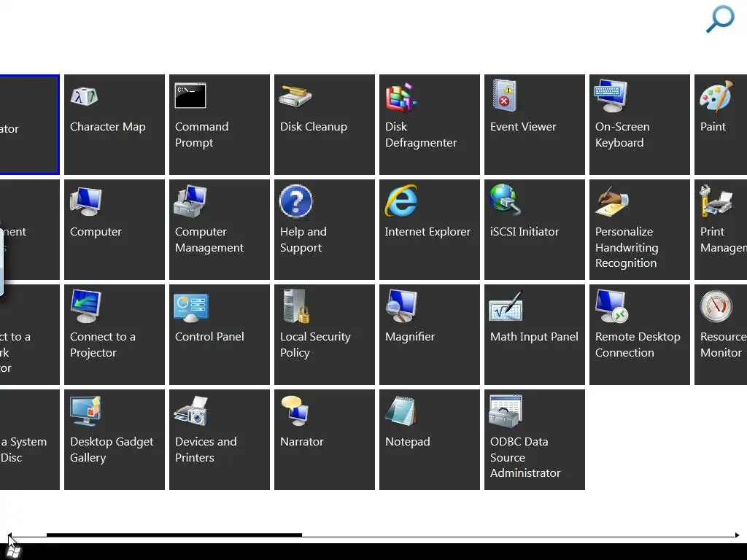Click the "Command Prompt" label

(x=201, y=134)
